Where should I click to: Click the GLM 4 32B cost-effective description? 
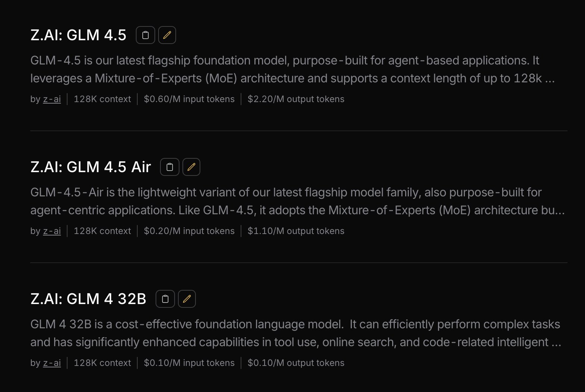point(295,333)
